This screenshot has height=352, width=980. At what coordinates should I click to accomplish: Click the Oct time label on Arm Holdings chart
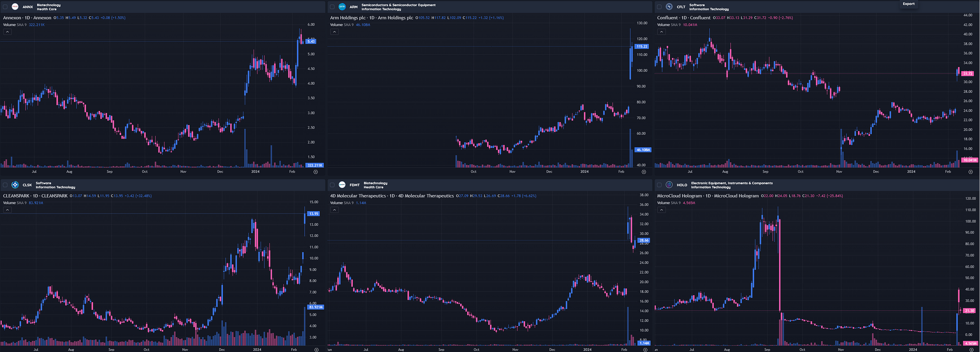tap(473, 172)
